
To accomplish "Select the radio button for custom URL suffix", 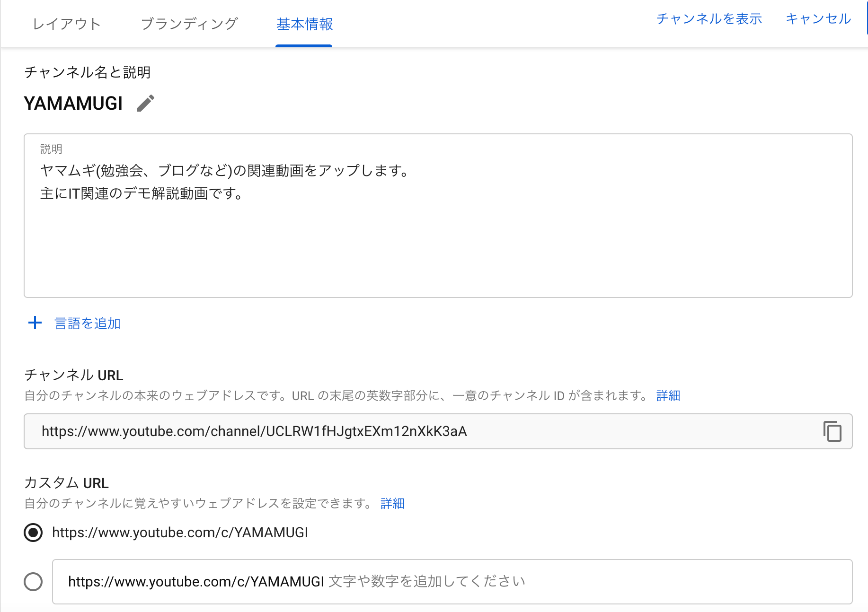I will (33, 582).
